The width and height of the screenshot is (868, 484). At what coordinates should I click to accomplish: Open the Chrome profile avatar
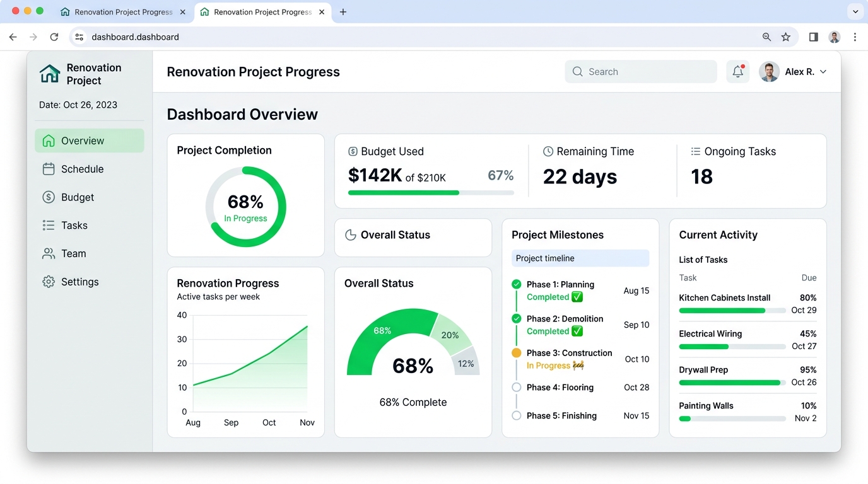(x=835, y=37)
